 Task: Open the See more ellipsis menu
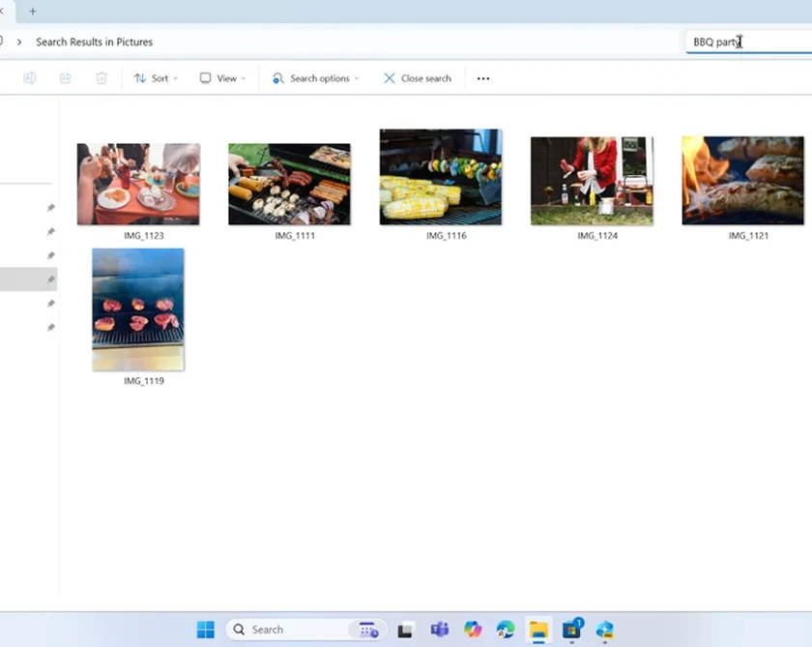click(483, 78)
